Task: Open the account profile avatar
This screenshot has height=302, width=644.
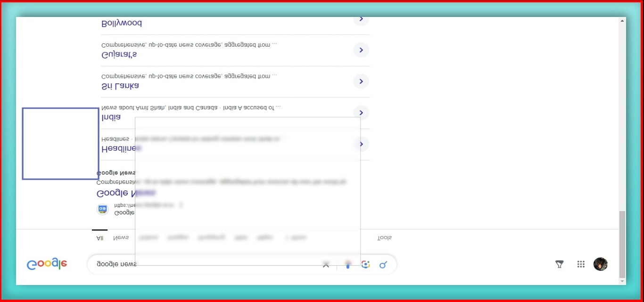Action: (600, 264)
